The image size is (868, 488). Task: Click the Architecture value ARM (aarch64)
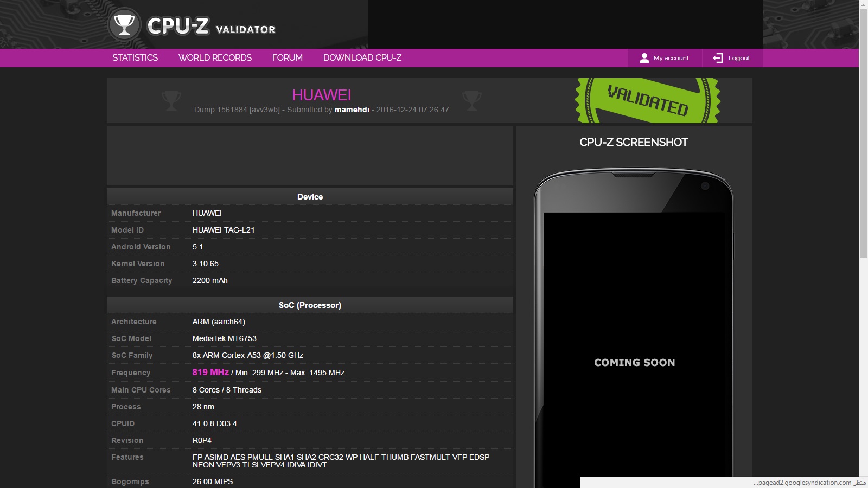pos(219,322)
